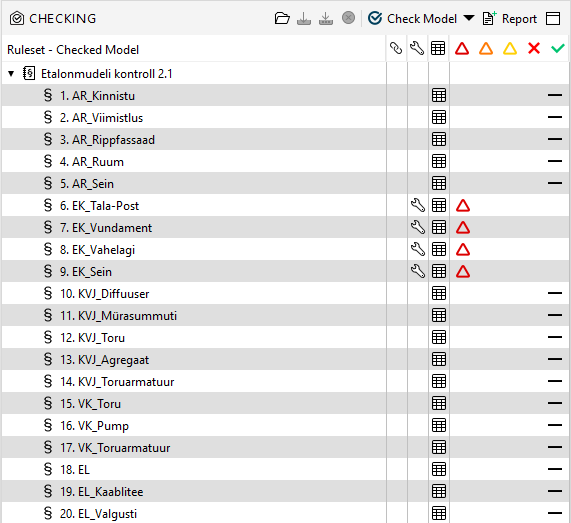
Task: Click the red X rejected column header
Action: [534, 48]
